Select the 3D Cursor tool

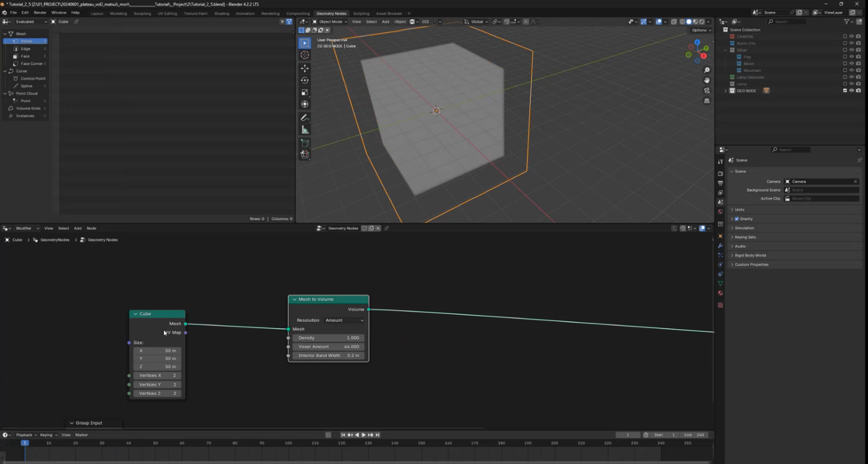(x=304, y=55)
